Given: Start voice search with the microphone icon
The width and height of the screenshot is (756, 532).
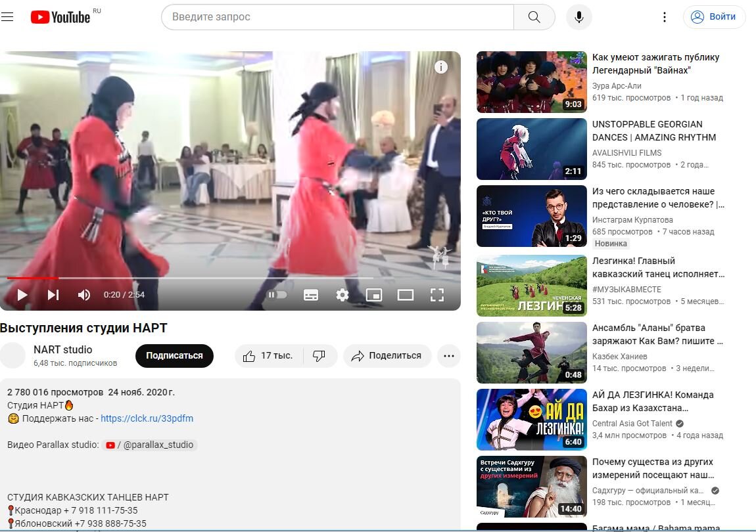Looking at the screenshot, I should point(579,16).
